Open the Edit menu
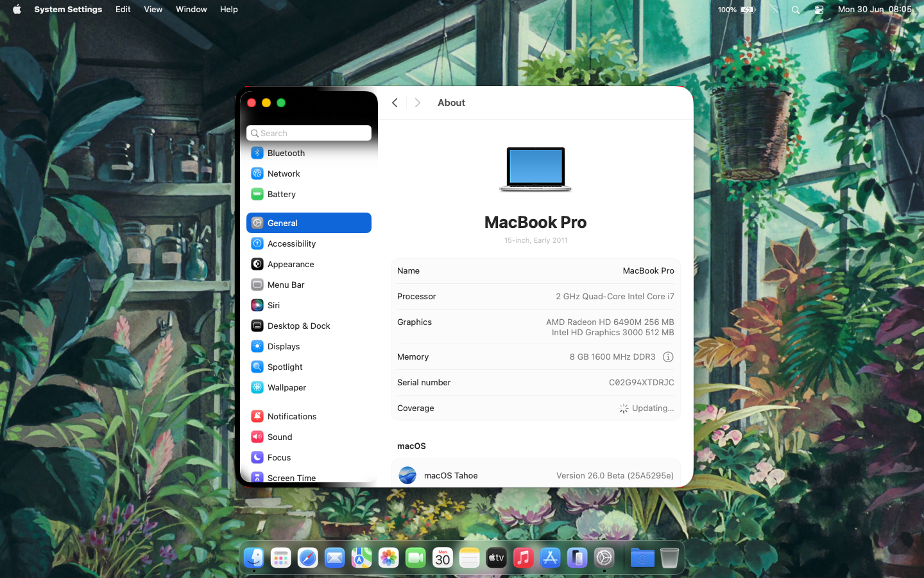 click(x=123, y=10)
